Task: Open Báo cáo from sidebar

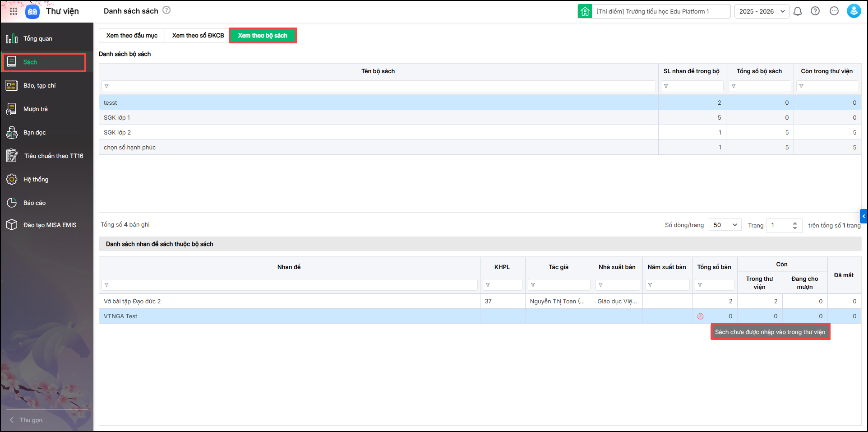Action: pyautogui.click(x=35, y=203)
